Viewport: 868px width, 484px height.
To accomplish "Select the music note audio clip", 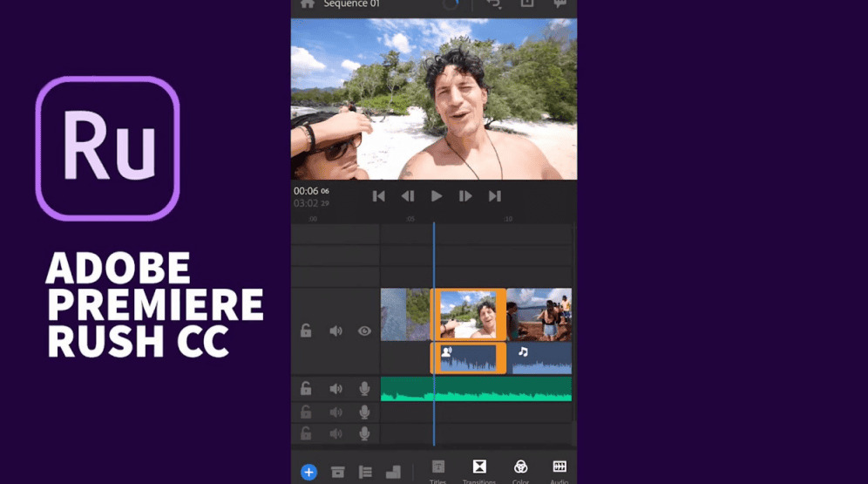I will (540, 358).
